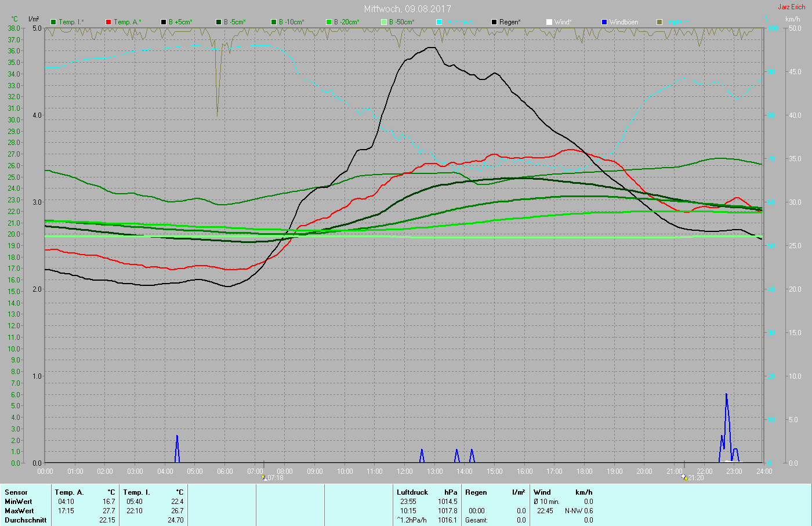Select the Wind column header in table
Image resolution: width=812 pixels, height=526 pixels.
click(542, 492)
